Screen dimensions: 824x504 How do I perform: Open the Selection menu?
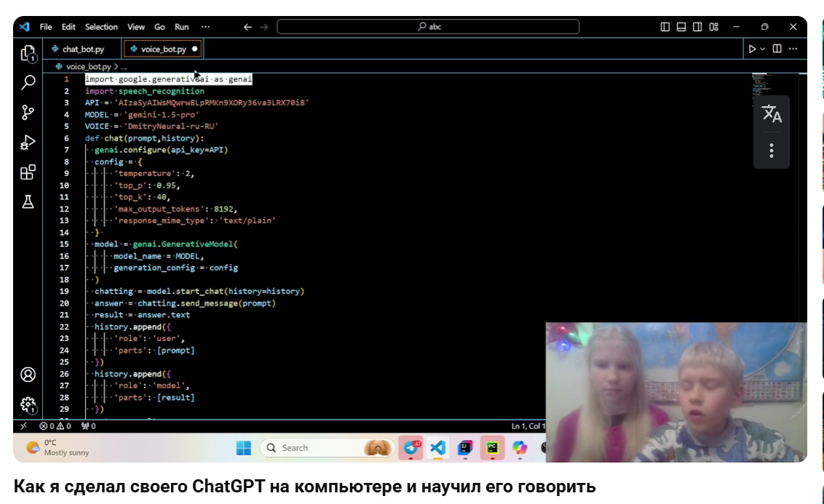coord(101,27)
